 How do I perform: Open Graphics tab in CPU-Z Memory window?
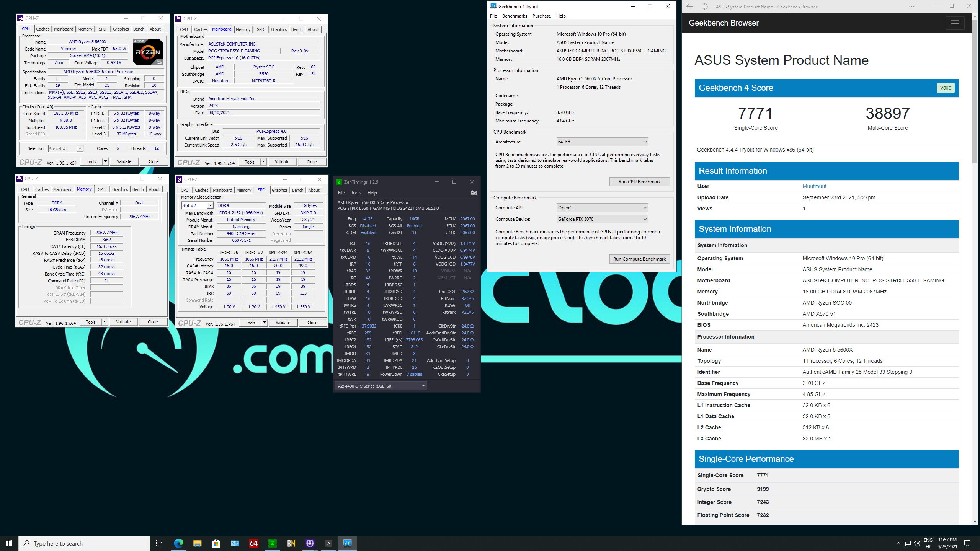[x=120, y=189]
